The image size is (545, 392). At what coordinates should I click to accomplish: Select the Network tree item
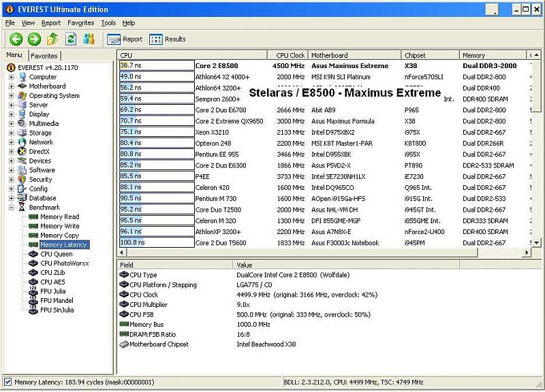click(41, 142)
